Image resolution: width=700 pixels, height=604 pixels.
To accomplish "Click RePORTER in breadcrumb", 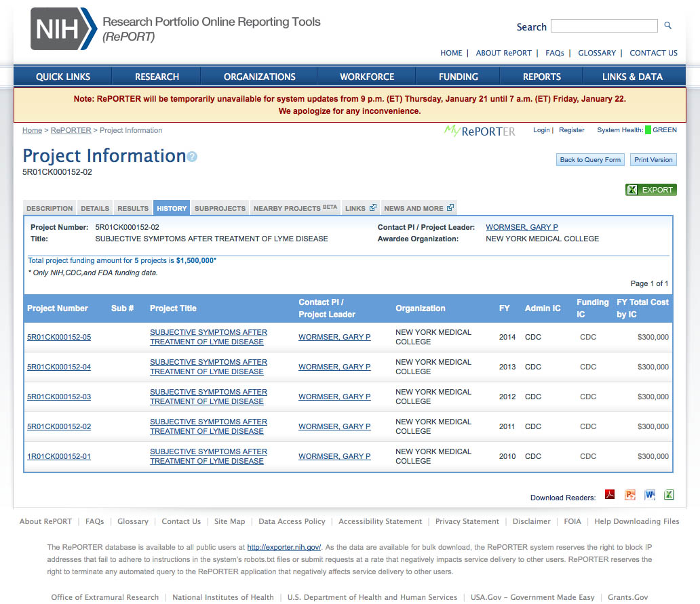I will pos(71,130).
